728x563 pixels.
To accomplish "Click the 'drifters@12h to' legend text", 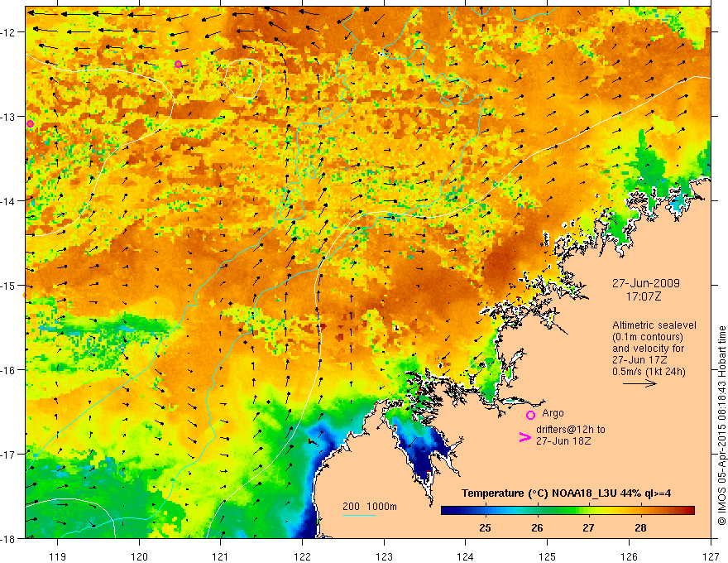I will point(571,430).
